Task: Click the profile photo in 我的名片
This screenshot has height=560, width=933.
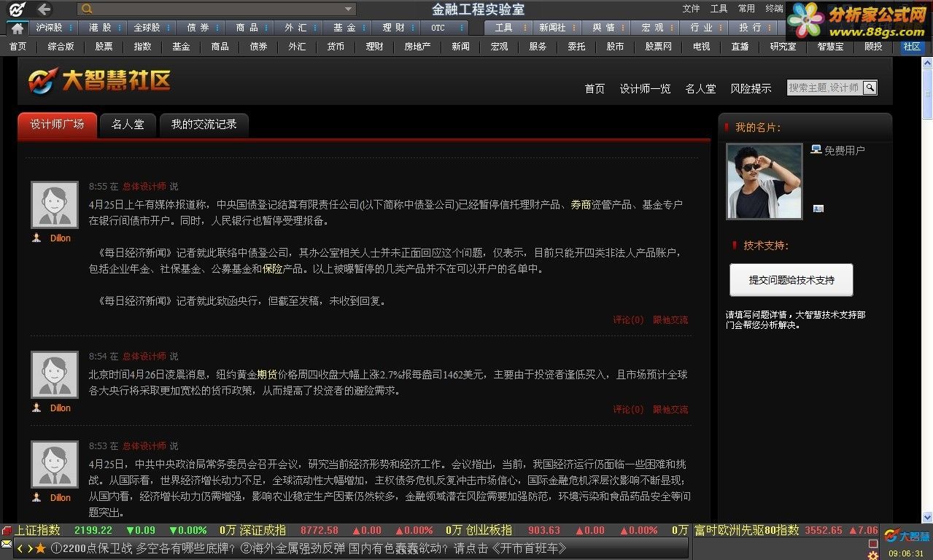Action: (x=764, y=181)
